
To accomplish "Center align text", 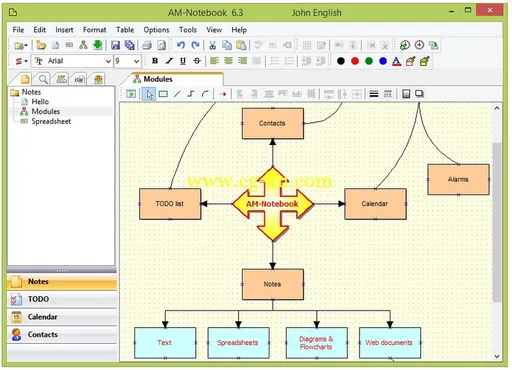I will click(228, 61).
